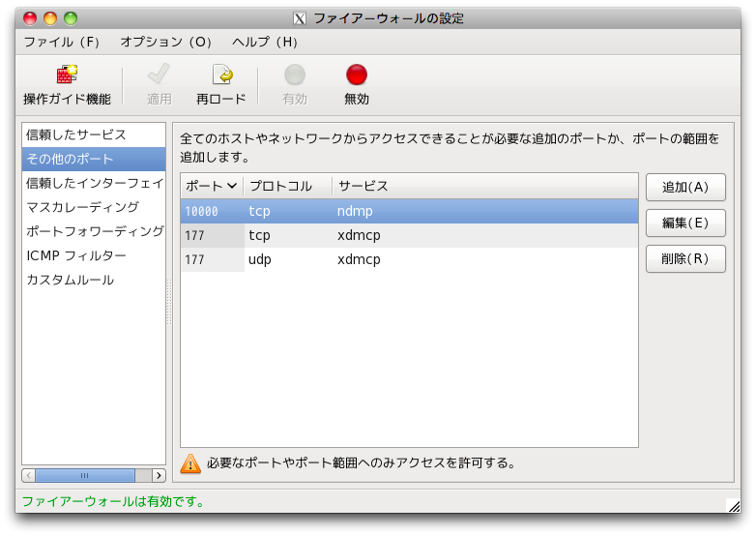Select the 177 udp xdmcp row
The height and width of the screenshot is (536, 756).
pyautogui.click(x=408, y=260)
